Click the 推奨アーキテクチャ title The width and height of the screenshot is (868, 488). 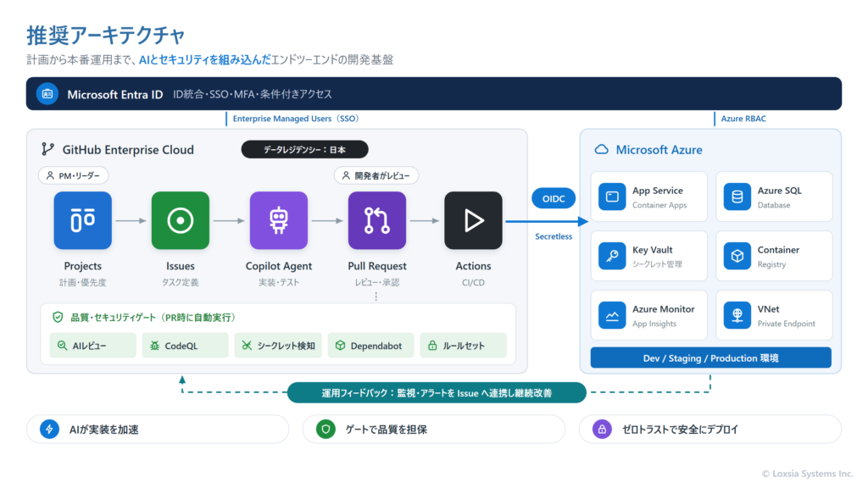[106, 36]
